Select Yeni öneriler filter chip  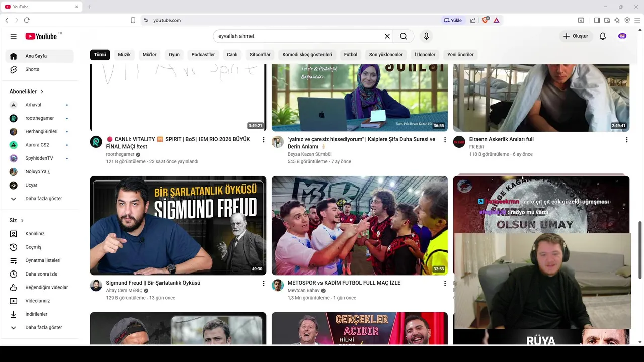[460, 55]
